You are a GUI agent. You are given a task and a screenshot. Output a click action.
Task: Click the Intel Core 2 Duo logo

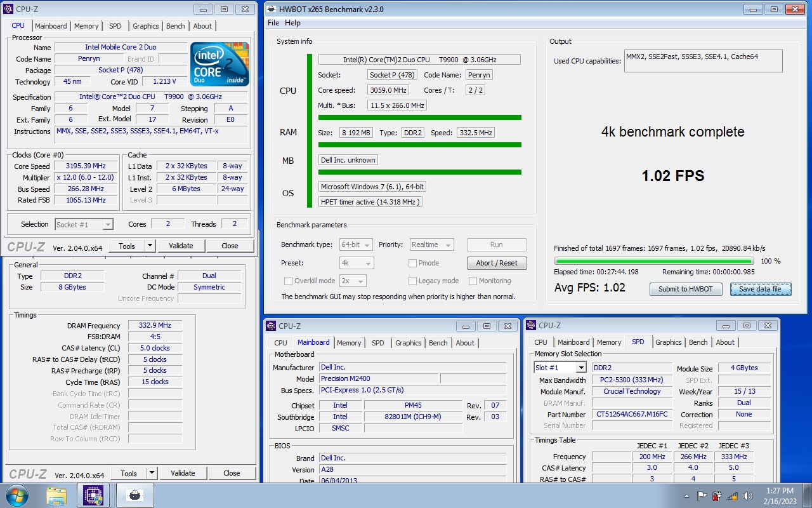point(219,63)
